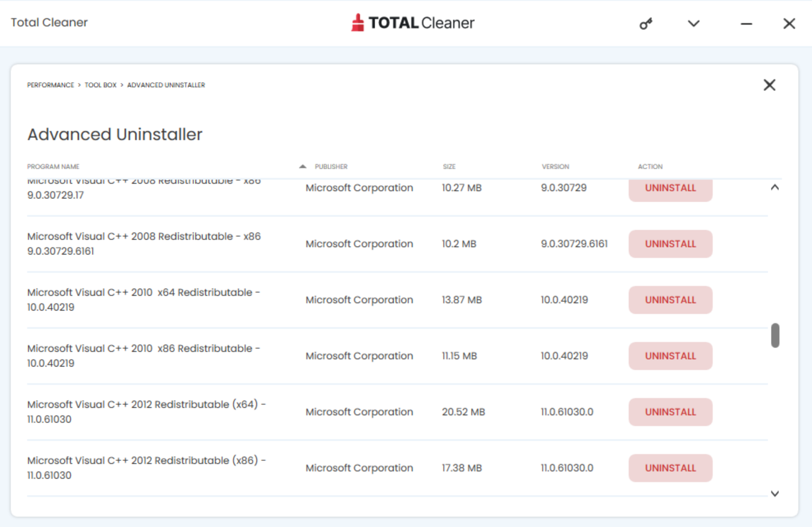Minimize the Total Cleaner window

pyautogui.click(x=746, y=24)
